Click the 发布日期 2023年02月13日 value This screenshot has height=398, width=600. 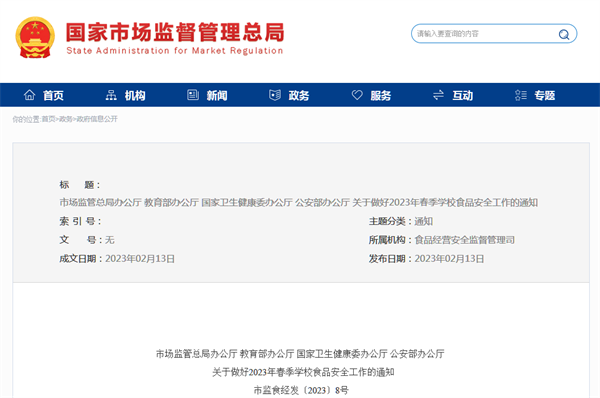(449, 259)
